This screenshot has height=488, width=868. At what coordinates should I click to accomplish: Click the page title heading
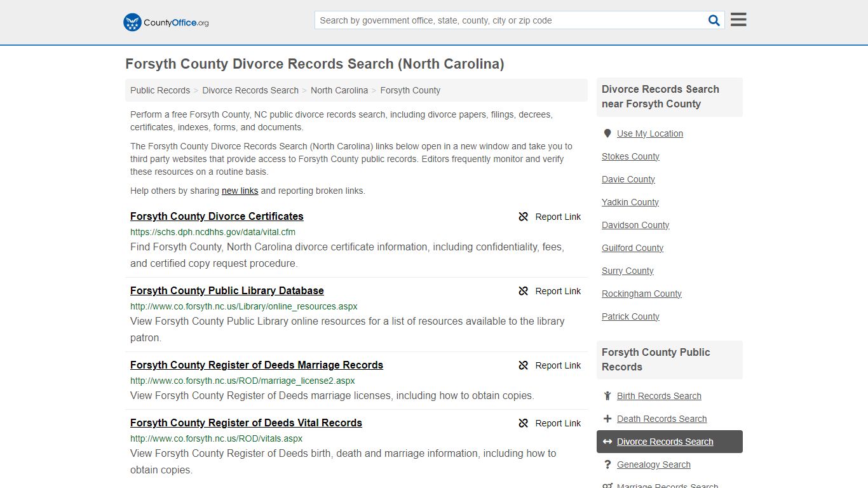coord(315,64)
